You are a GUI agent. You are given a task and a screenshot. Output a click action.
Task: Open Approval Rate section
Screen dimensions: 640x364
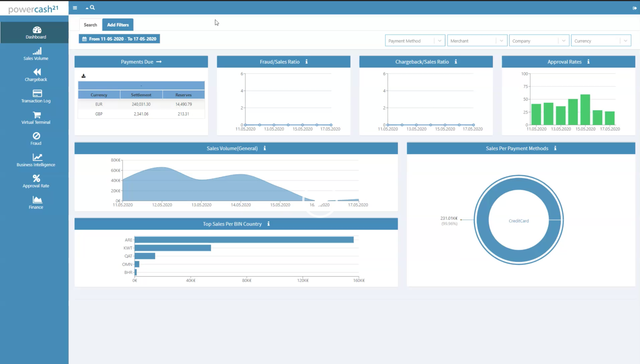click(36, 181)
